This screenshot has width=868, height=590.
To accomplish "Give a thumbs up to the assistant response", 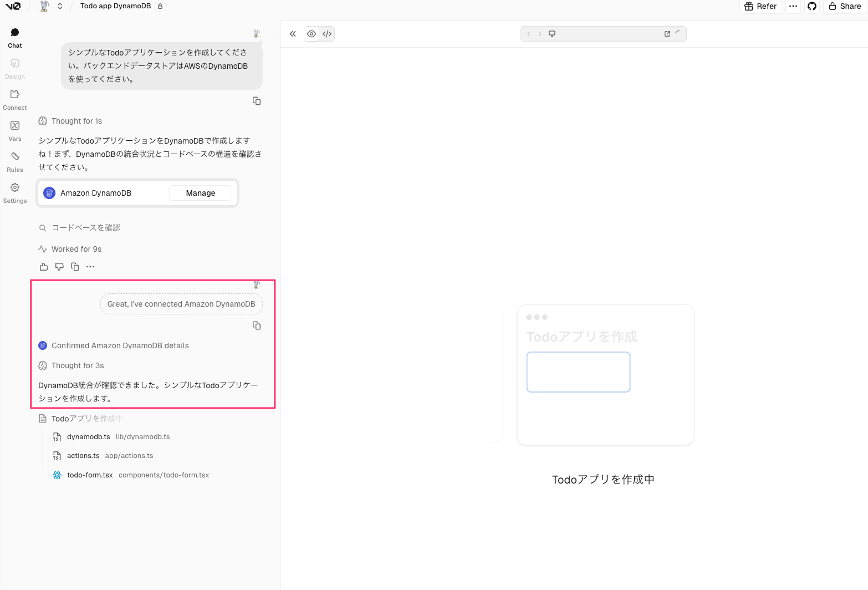I will [44, 267].
